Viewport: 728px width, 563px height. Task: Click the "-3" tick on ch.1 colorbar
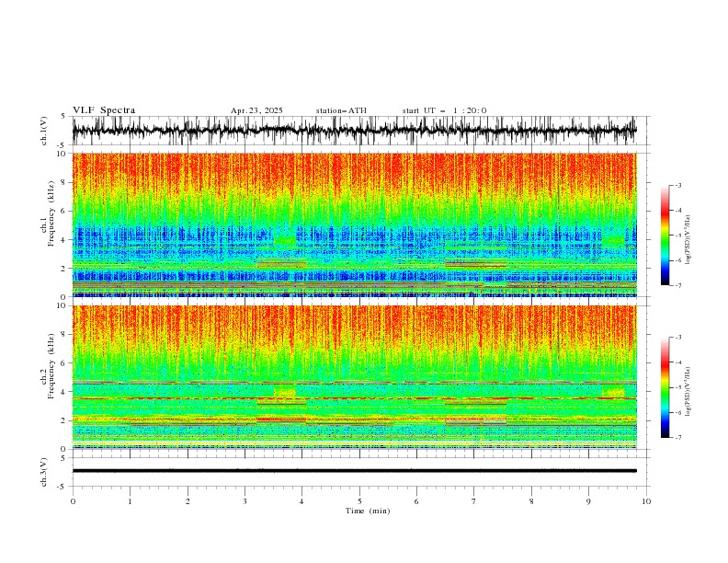pyautogui.click(x=677, y=185)
